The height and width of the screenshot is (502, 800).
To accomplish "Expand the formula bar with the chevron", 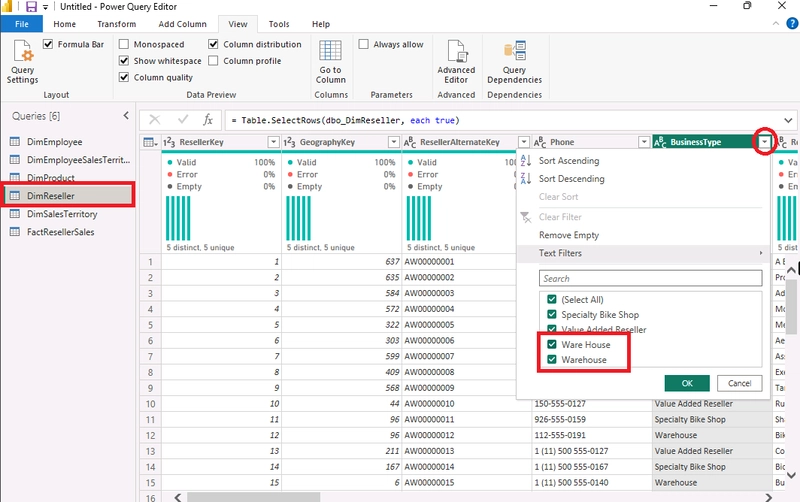I will click(x=788, y=120).
